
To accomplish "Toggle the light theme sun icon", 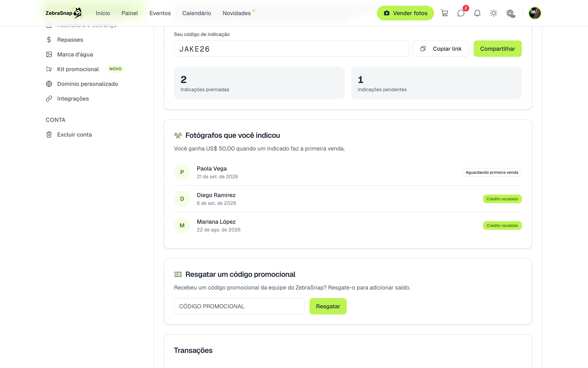I will (x=493, y=13).
